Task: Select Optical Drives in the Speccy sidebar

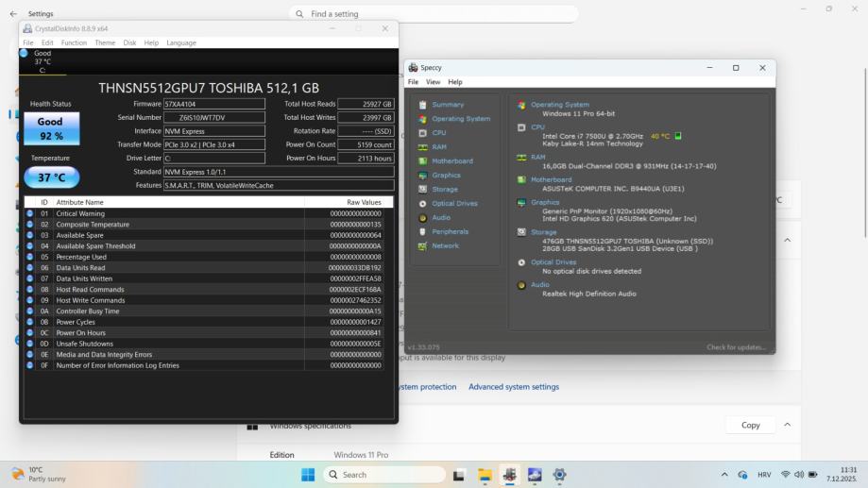Action: point(454,203)
